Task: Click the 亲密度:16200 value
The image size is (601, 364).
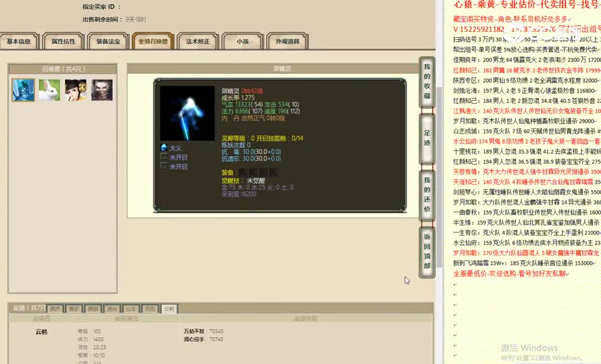Action: [239, 194]
